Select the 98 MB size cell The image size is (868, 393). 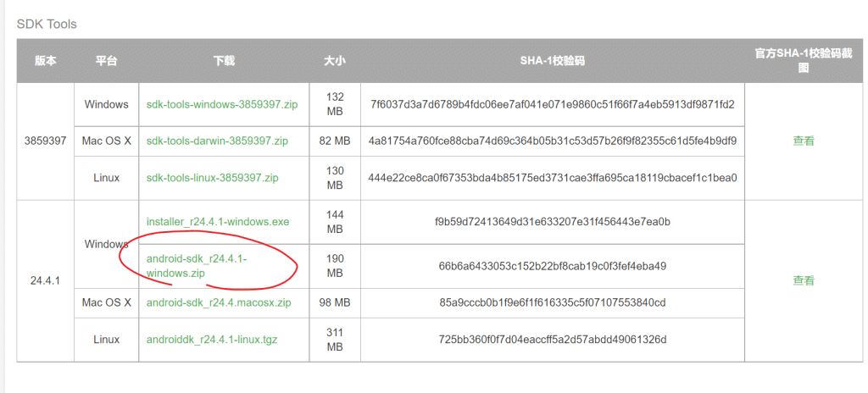(x=335, y=302)
